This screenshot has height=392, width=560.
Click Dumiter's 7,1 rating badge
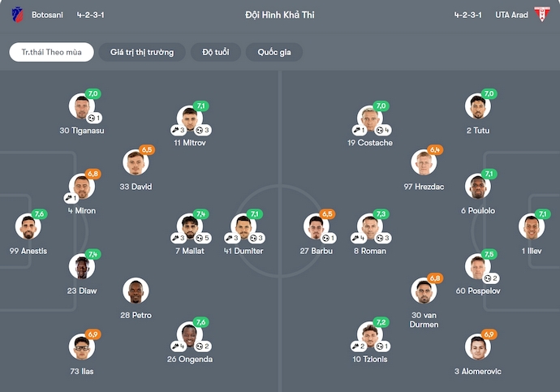[255, 214]
